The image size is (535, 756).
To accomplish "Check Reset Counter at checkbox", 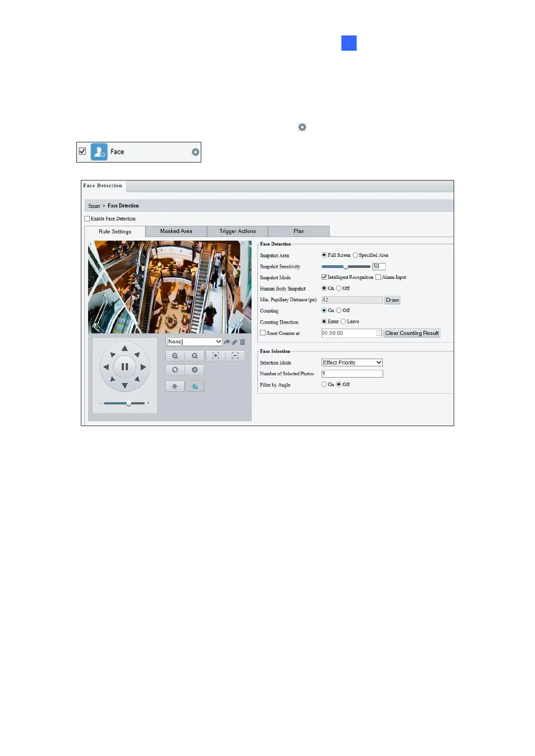I will (x=263, y=333).
